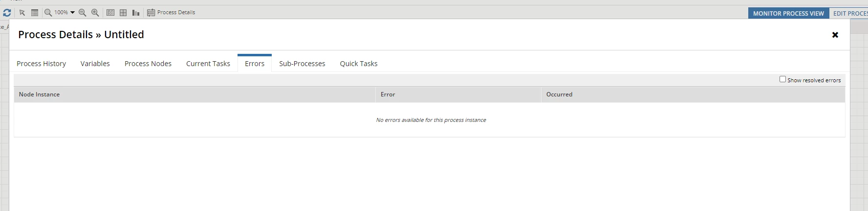Image resolution: width=868 pixels, height=211 pixels.
Task: Open the Process History tab
Action: point(41,64)
